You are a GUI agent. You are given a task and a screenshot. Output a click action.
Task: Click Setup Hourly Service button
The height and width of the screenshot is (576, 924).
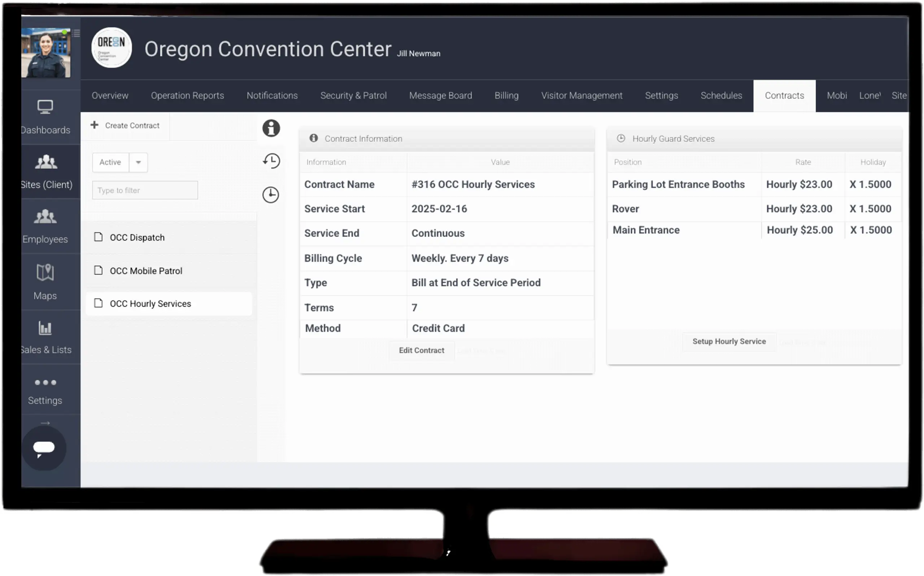[x=729, y=341]
